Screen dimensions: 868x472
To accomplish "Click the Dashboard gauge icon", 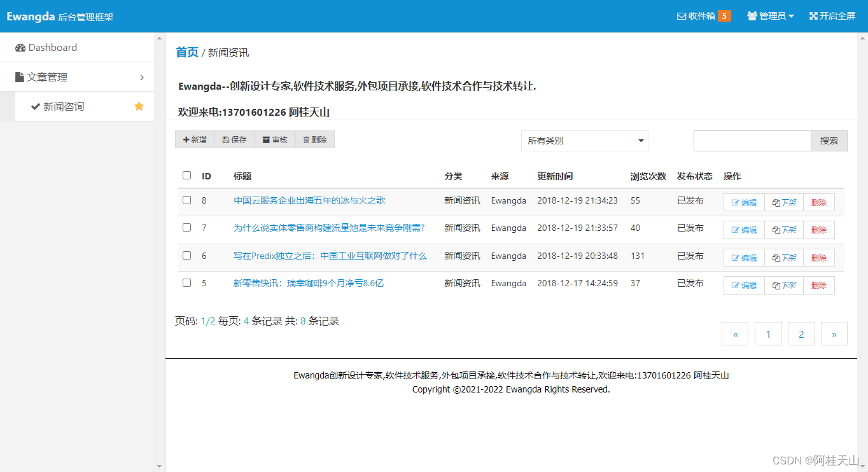I will click(x=20, y=48).
